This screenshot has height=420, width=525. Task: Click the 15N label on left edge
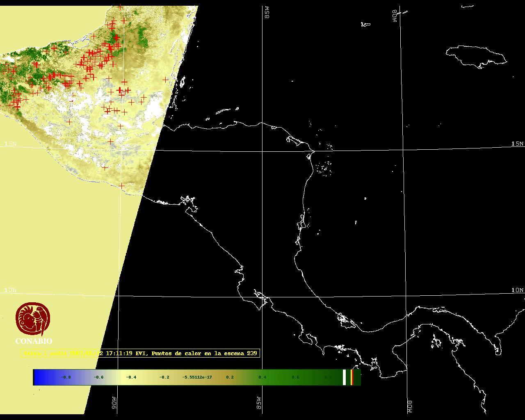[11, 144]
